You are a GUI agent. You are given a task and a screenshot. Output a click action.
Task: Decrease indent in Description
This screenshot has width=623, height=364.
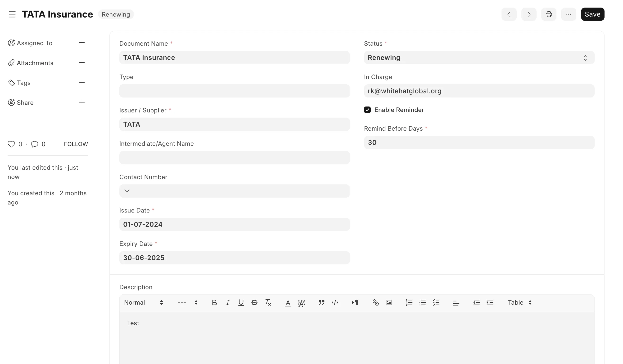tap(476, 302)
